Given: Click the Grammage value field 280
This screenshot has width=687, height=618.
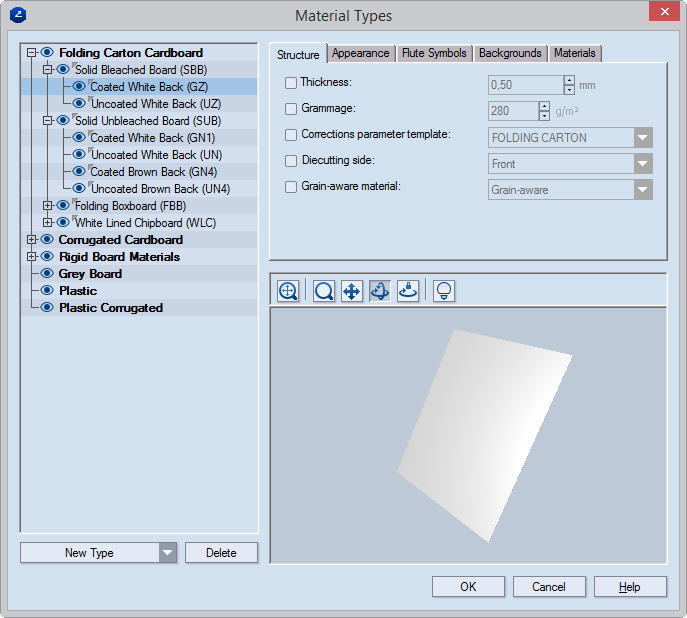Looking at the screenshot, I should (513, 111).
